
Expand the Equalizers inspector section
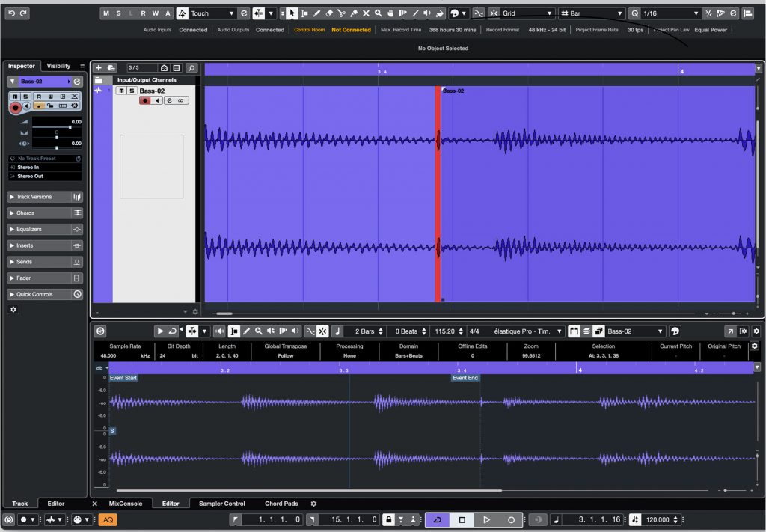point(45,229)
